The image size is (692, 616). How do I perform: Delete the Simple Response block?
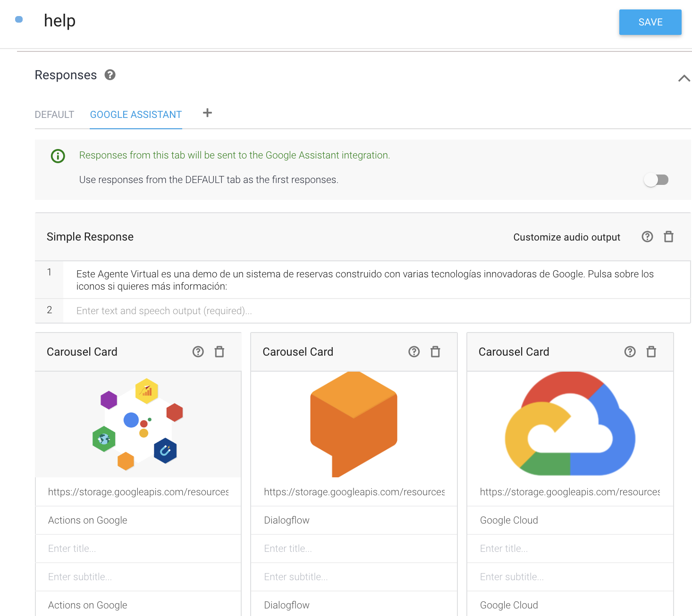coord(668,237)
